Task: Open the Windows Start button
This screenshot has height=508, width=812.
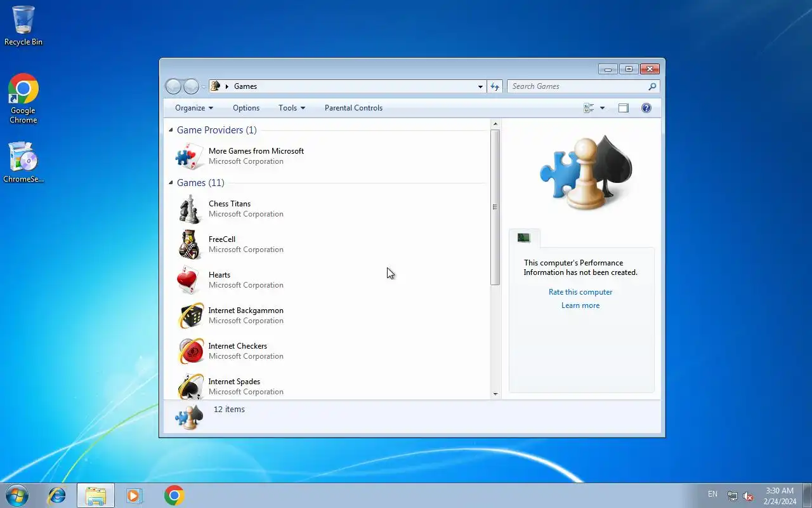Action: 17,495
